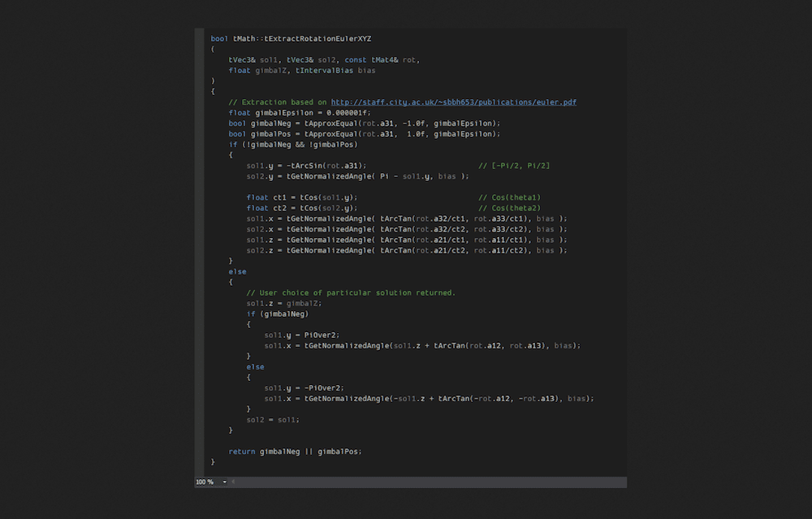Viewport: 812px width, 519px height.
Task: Click the else keyword below the first block
Action: tap(235, 271)
